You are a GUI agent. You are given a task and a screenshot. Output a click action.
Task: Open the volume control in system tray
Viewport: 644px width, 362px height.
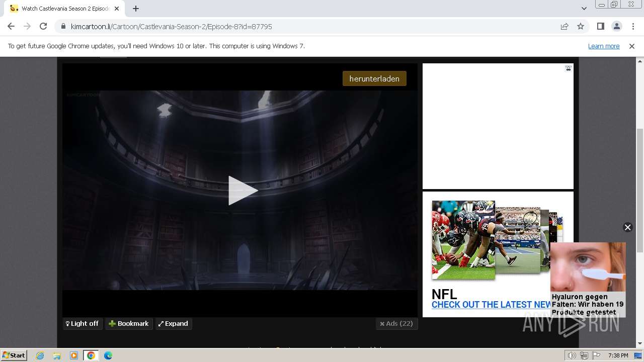coord(572,355)
